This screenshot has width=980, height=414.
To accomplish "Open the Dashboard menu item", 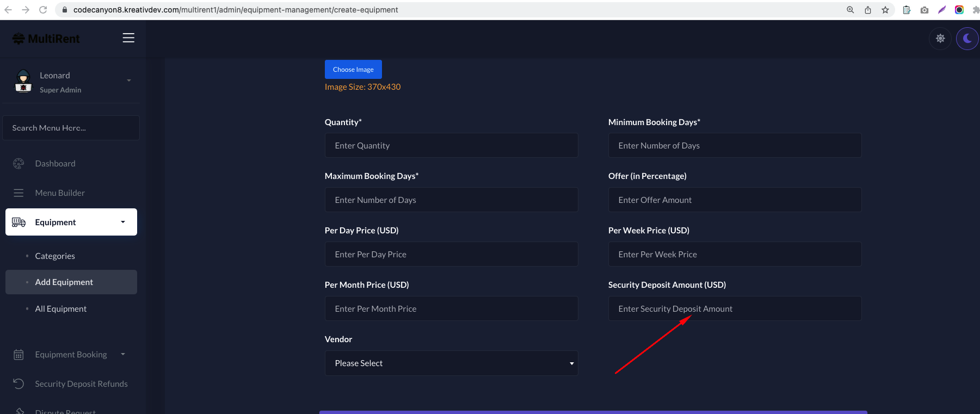I will (55, 163).
